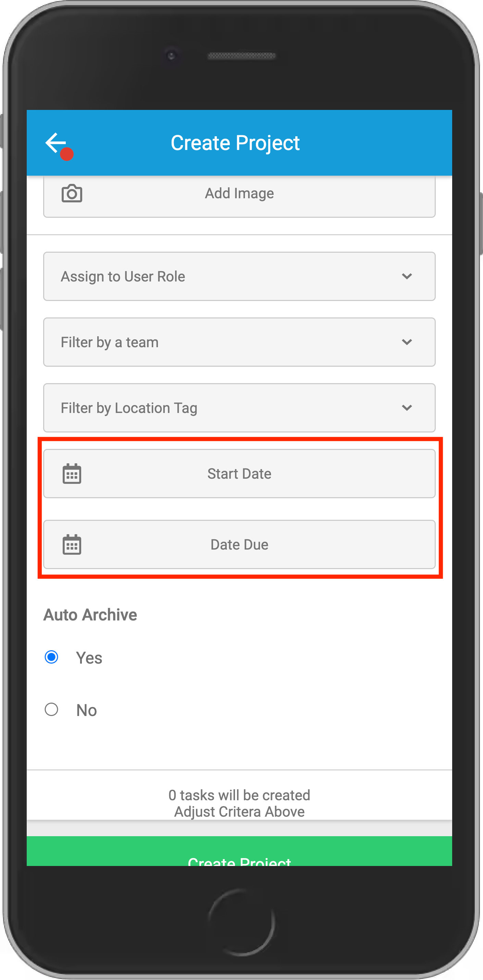The image size is (483, 980).
Task: Click the Auto Archive heading
Action: tap(90, 615)
